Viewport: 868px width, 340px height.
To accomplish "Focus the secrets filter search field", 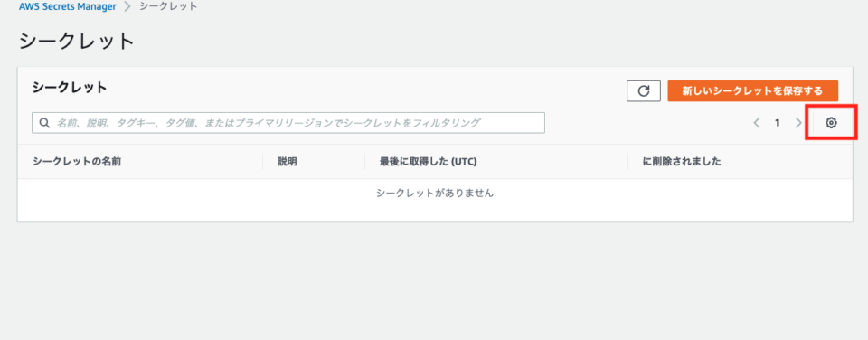I will [288, 123].
